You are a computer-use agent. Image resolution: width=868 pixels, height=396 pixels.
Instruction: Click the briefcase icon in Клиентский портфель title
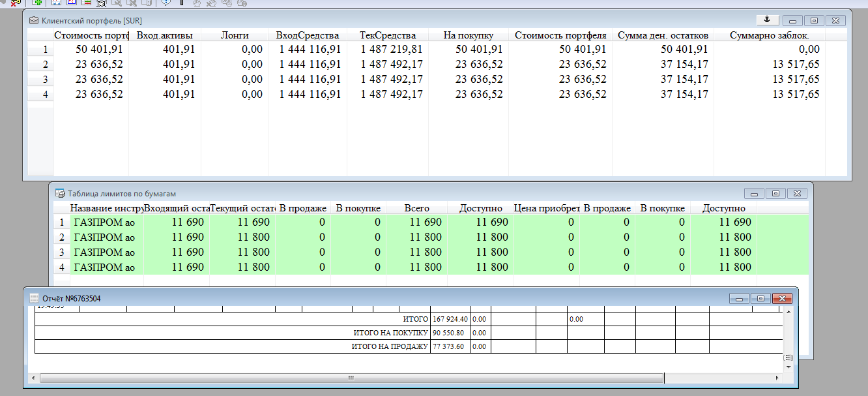point(34,21)
